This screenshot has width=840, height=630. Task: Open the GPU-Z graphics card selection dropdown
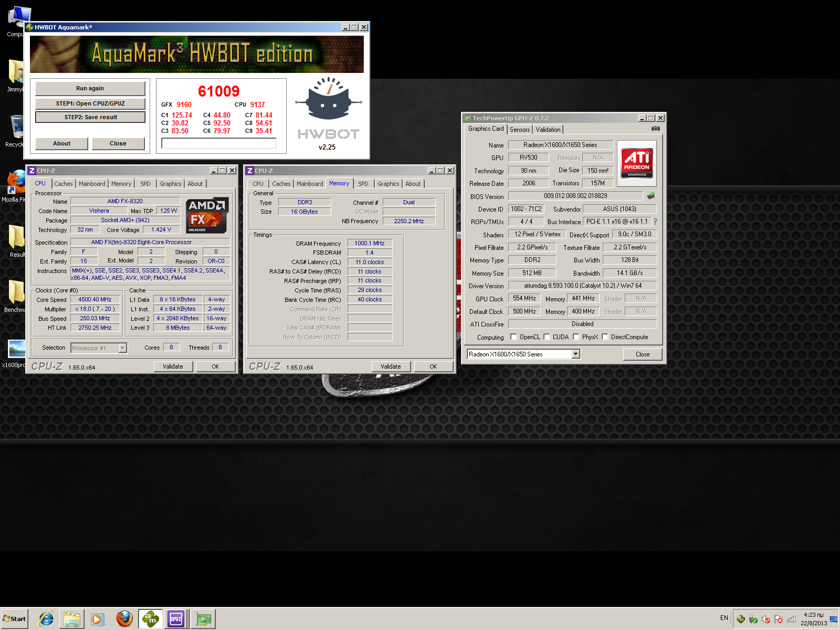pos(575,354)
